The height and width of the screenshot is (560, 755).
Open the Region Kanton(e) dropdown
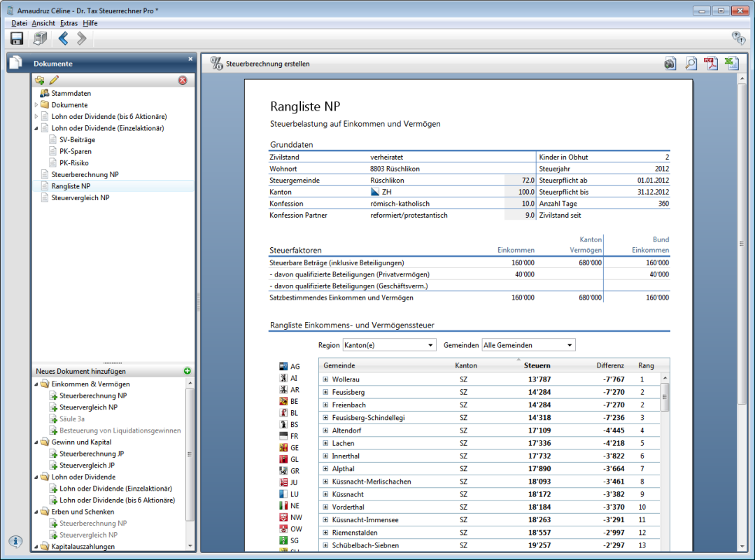point(389,345)
